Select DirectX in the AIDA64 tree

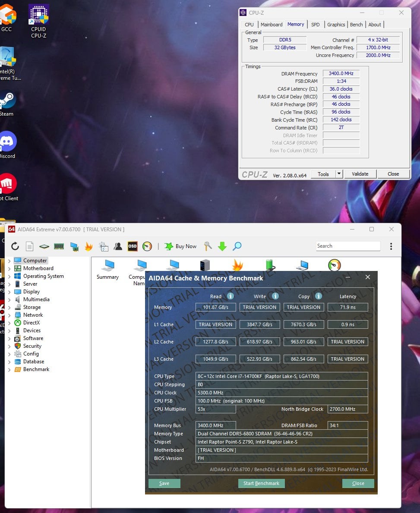32,323
